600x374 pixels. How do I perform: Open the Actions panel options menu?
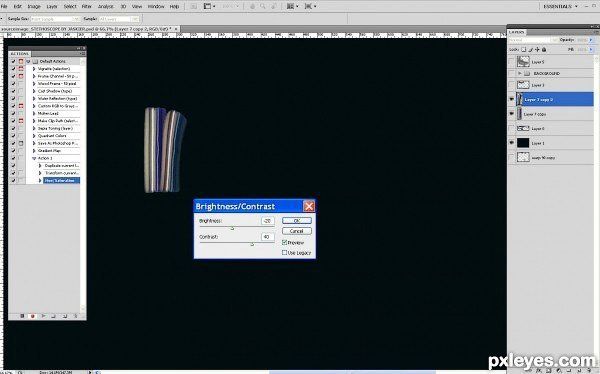[x=83, y=54]
